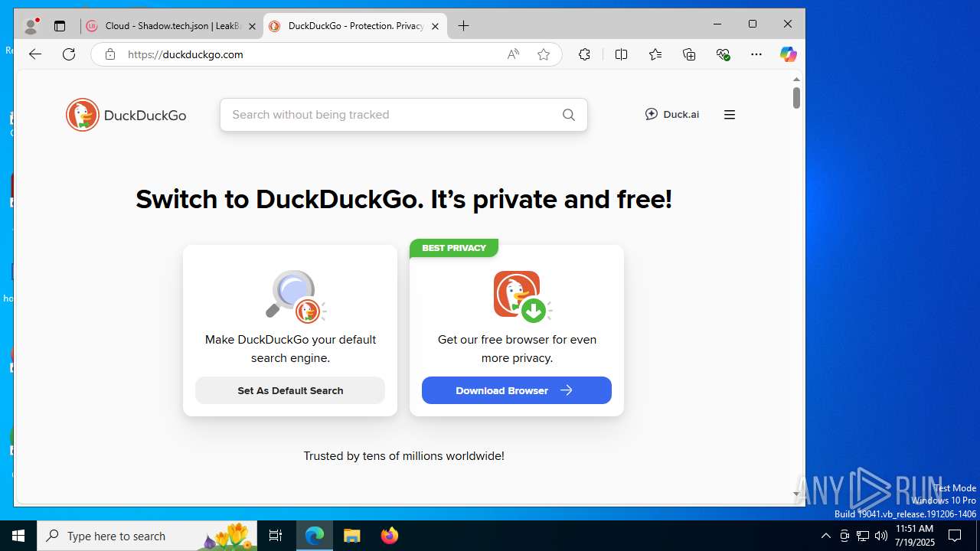
Task: Open Windows Start menu
Action: [18, 536]
